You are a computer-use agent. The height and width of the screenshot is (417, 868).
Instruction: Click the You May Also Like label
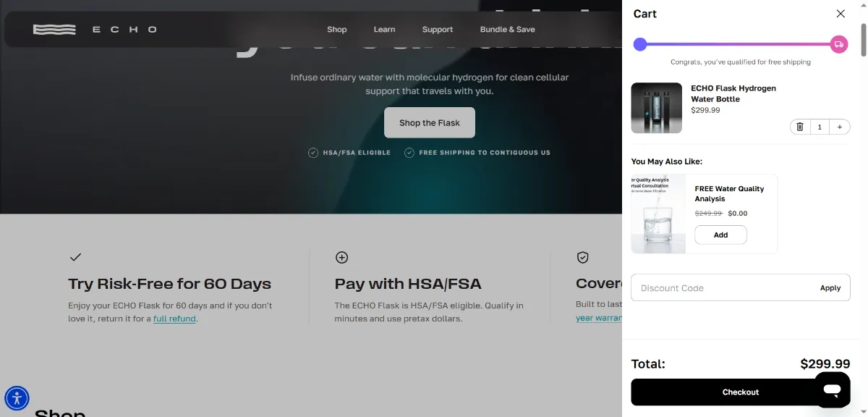(667, 161)
